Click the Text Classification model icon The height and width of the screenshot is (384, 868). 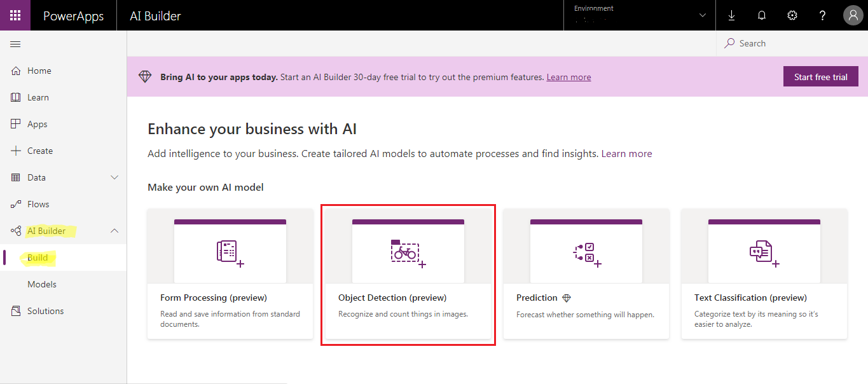[763, 252]
